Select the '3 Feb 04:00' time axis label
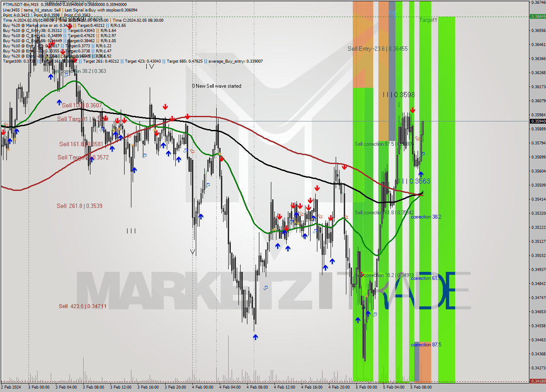The image size is (546, 392). [x=66, y=387]
